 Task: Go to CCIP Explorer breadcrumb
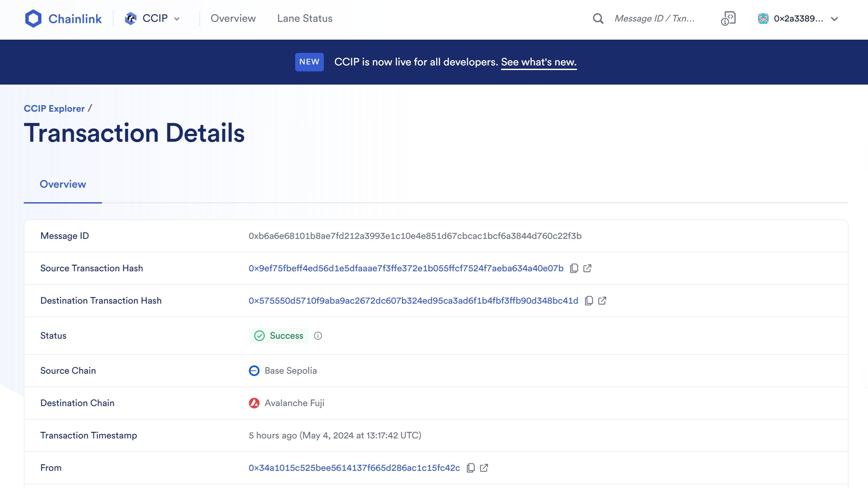tap(54, 109)
